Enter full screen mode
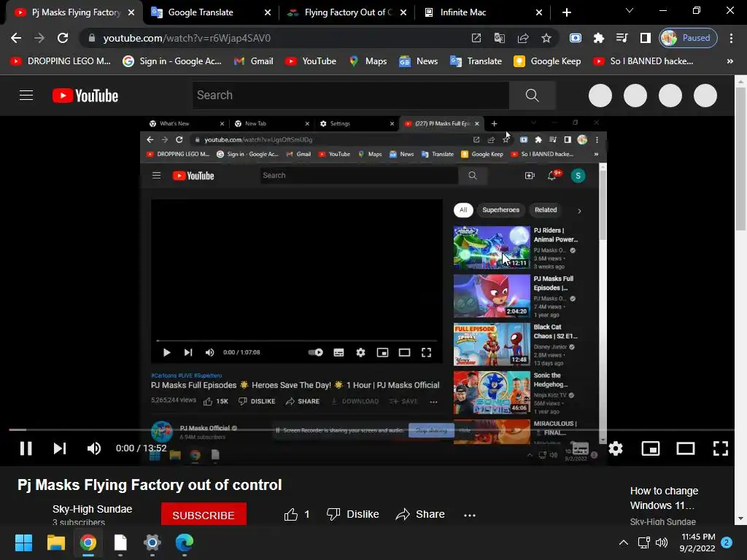Screen dimensions: 747x560 click(x=720, y=448)
